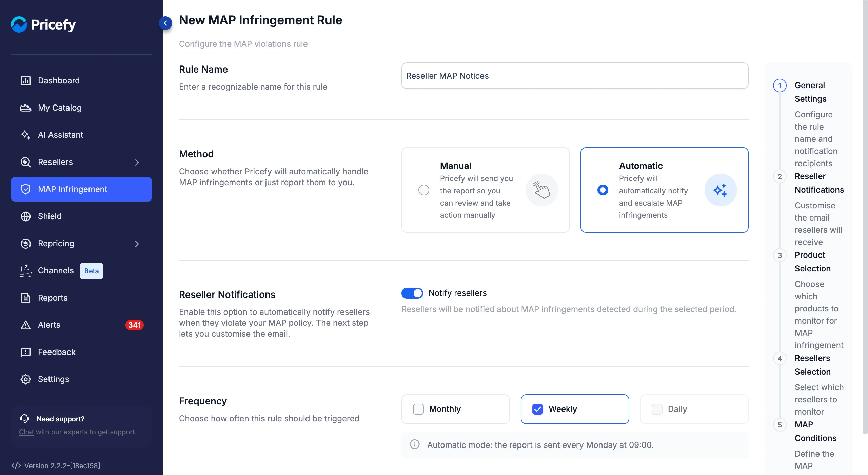Click the MAP Infringement shield-check icon

pos(26,189)
